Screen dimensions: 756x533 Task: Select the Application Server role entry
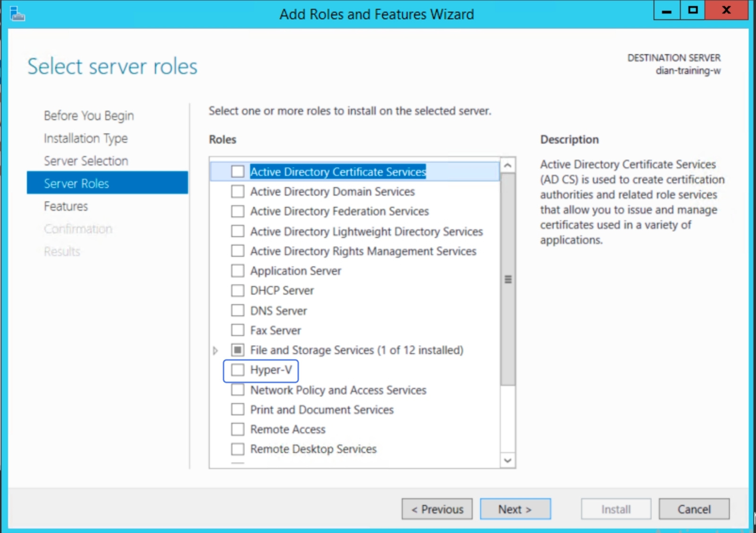296,271
